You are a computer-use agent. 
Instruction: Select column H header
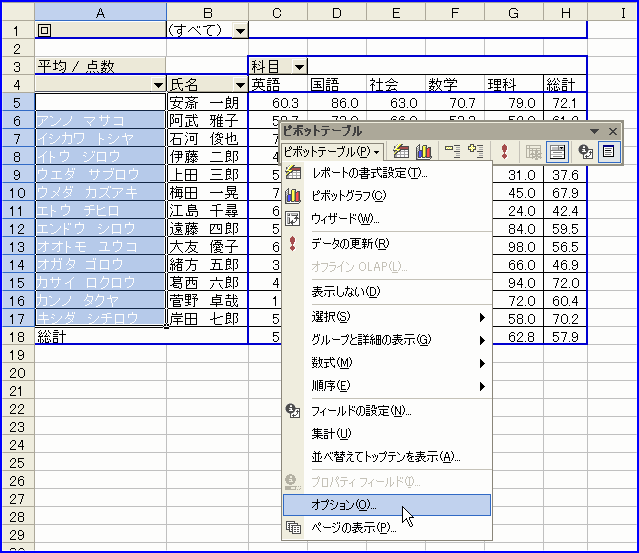(566, 12)
